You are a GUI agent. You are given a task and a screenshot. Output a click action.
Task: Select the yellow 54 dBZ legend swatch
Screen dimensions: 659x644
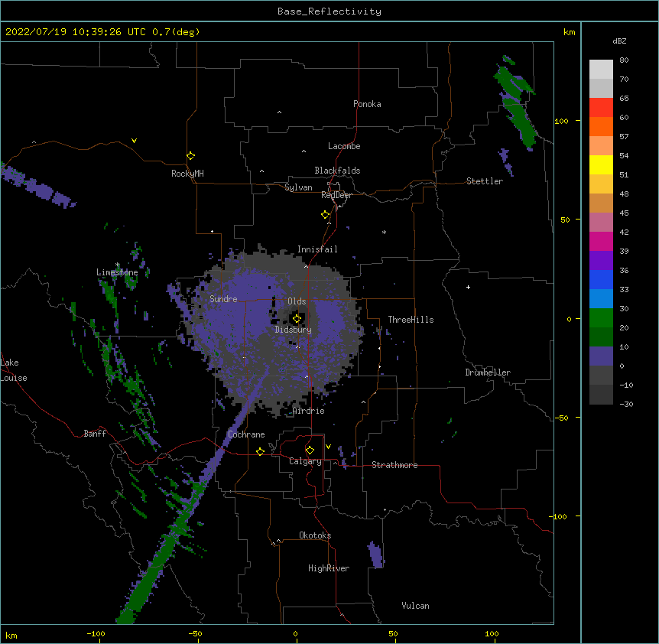(601, 164)
